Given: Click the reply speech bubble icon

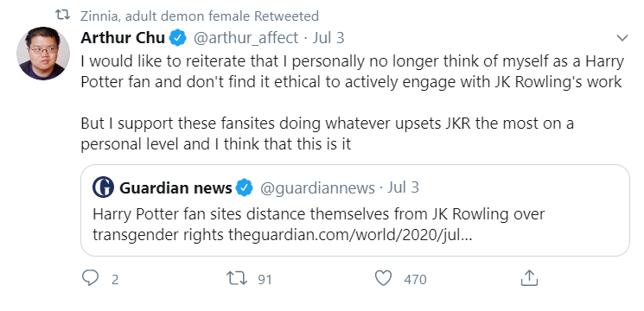Looking at the screenshot, I should pyautogui.click(x=90, y=278).
